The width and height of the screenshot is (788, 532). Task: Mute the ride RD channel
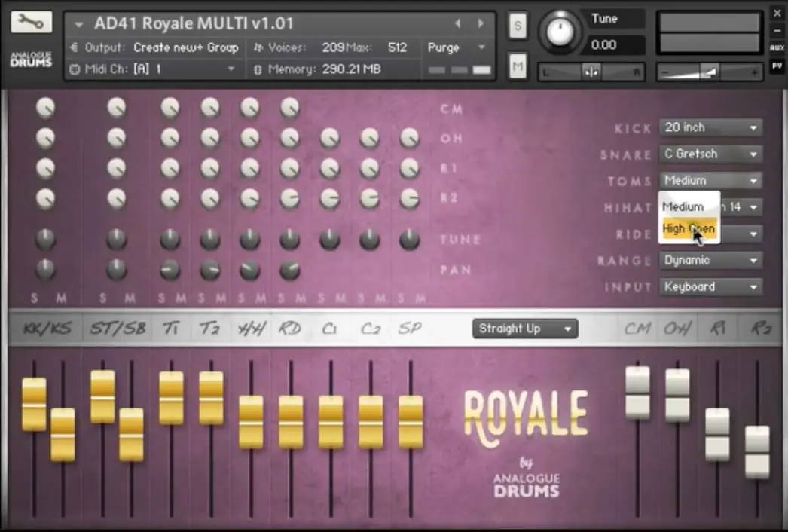tap(301, 298)
